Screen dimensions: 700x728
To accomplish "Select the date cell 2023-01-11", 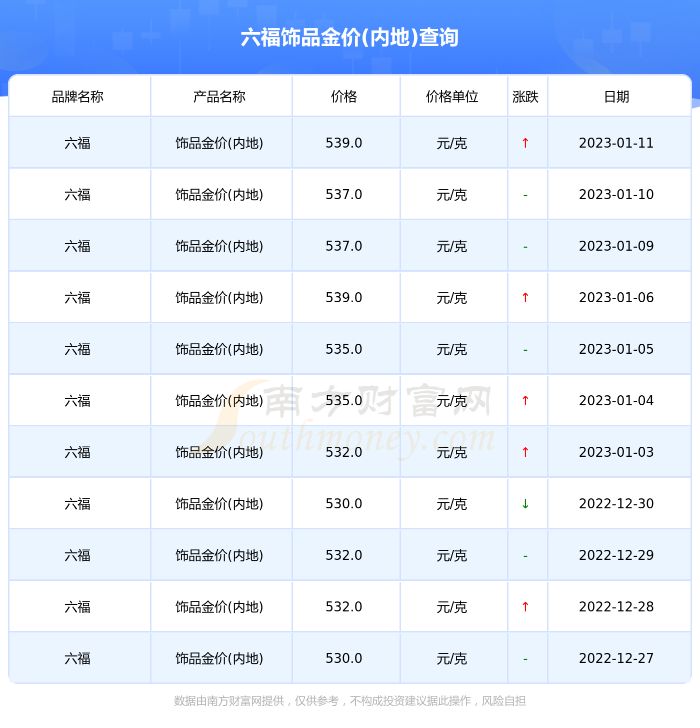I will tap(616, 143).
